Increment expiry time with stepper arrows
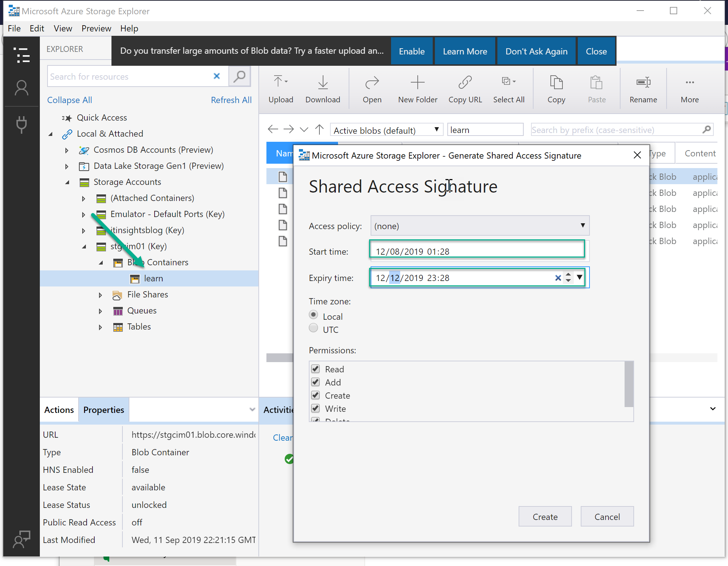Viewport: 728px width, 566px height. tap(568, 274)
